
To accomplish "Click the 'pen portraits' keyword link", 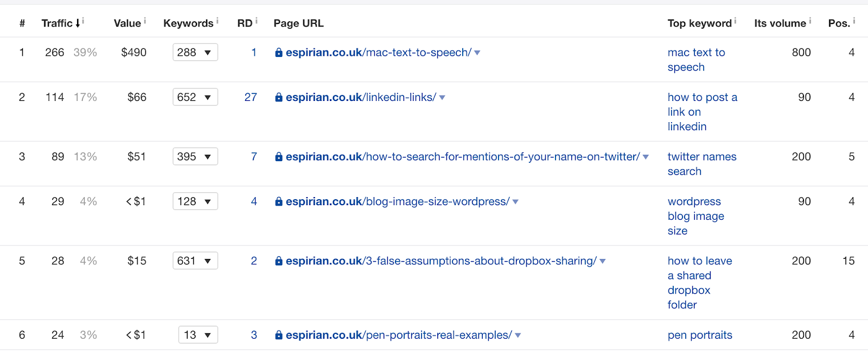I will click(x=700, y=335).
